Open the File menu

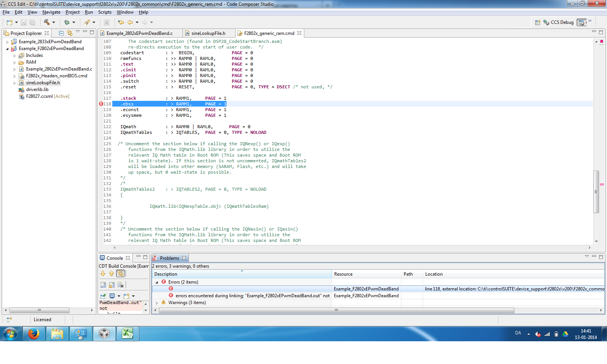(x=6, y=12)
